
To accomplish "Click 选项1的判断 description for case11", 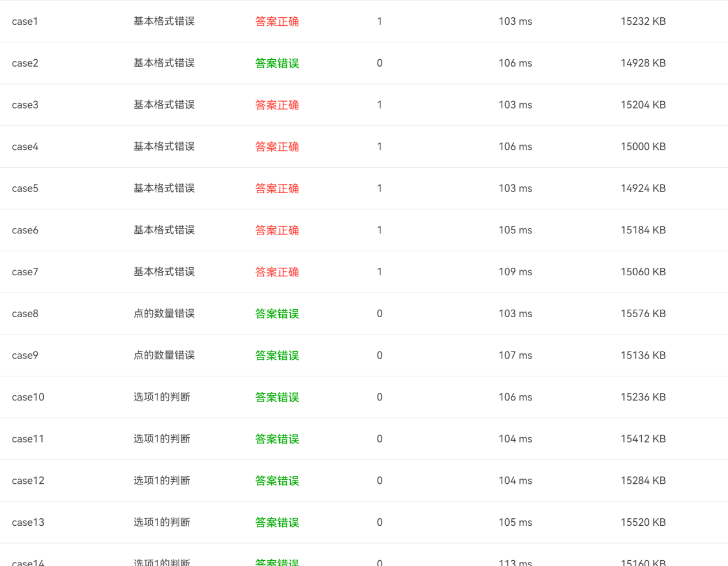I will pos(161,439).
